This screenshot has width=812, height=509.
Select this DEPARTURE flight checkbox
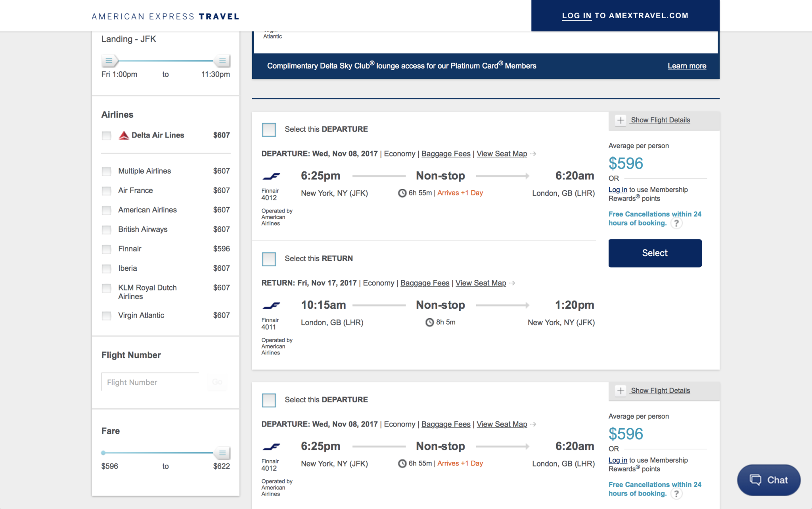[x=269, y=129]
